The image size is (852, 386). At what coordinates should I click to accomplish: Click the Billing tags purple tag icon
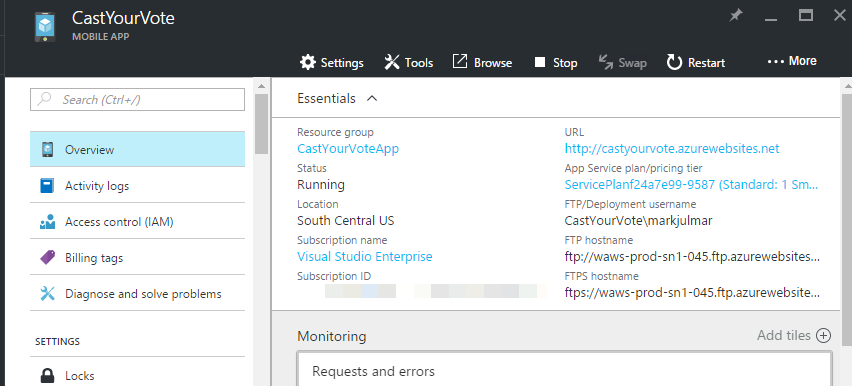coord(48,257)
